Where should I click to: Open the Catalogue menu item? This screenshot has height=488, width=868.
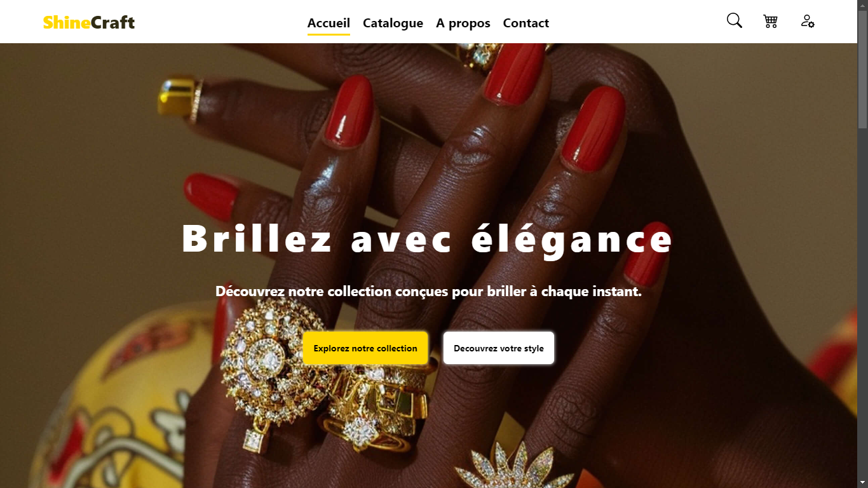(393, 23)
